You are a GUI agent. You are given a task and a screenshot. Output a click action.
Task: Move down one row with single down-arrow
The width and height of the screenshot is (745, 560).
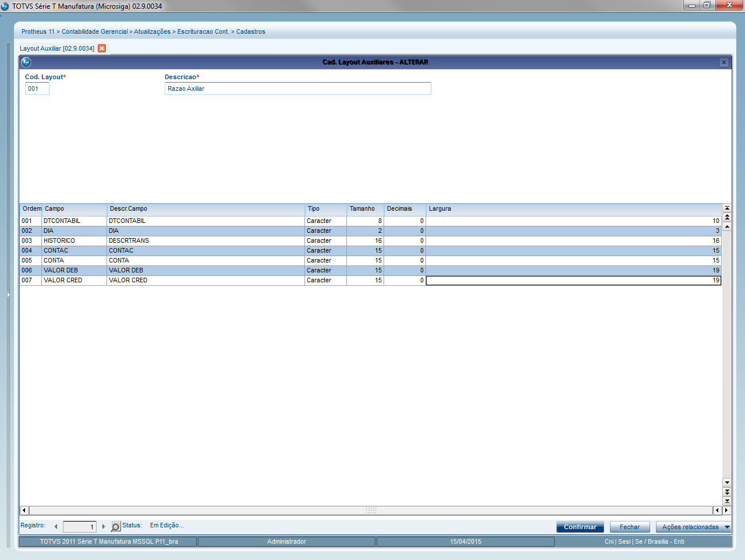pos(727,483)
